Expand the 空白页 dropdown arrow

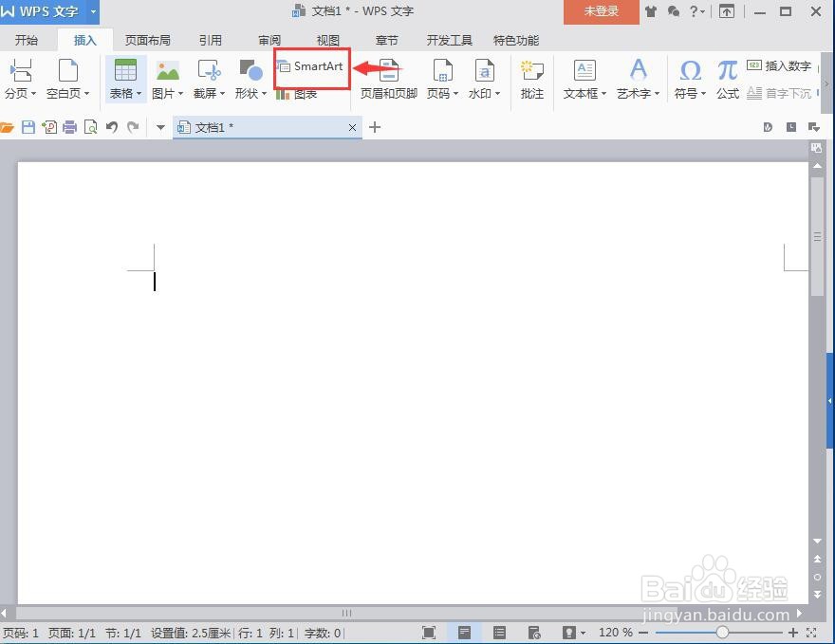(x=86, y=94)
